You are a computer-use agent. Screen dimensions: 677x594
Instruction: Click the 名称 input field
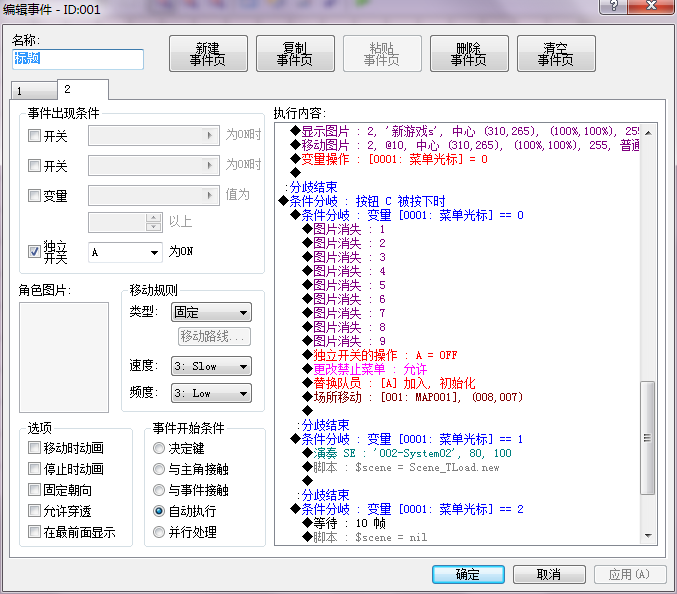(x=78, y=59)
